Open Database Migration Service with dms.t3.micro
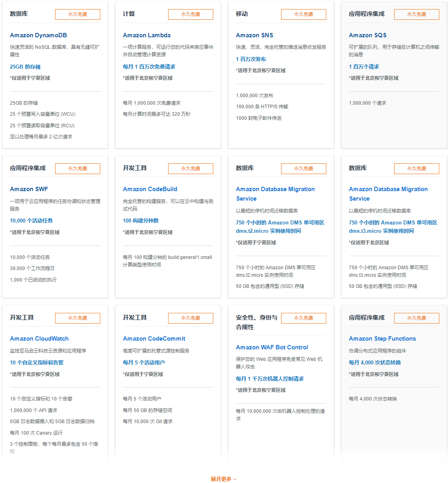The image size is (448, 483). click(388, 194)
